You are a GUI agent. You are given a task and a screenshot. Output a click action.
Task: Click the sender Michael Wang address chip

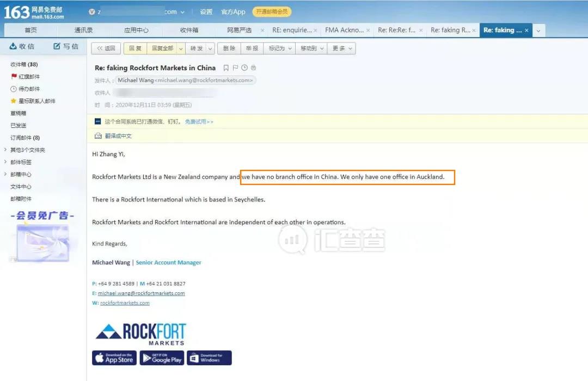click(x=185, y=80)
